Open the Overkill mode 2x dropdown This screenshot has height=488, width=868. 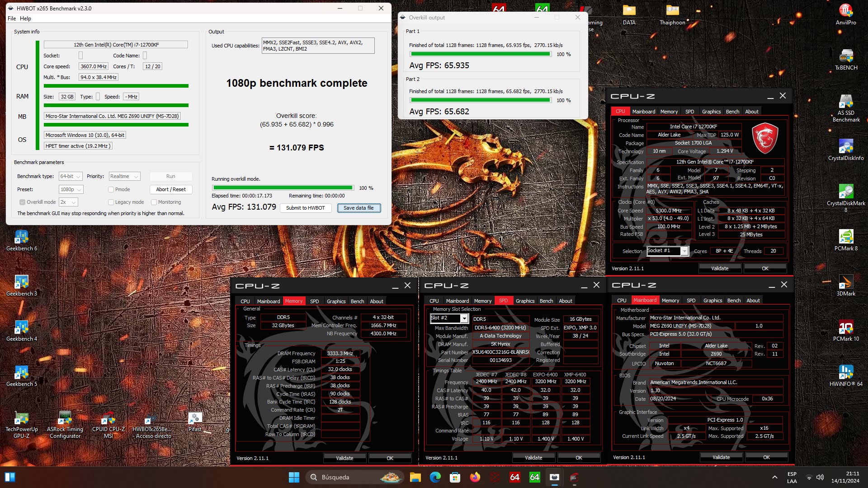point(68,202)
